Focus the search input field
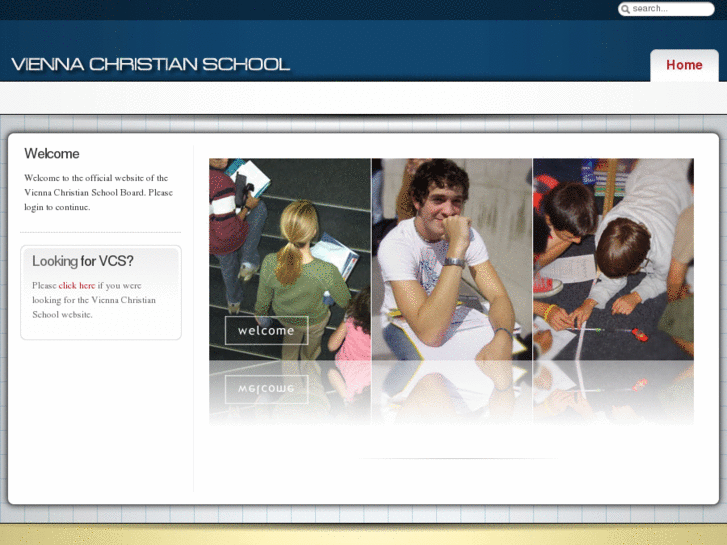 tap(666, 9)
